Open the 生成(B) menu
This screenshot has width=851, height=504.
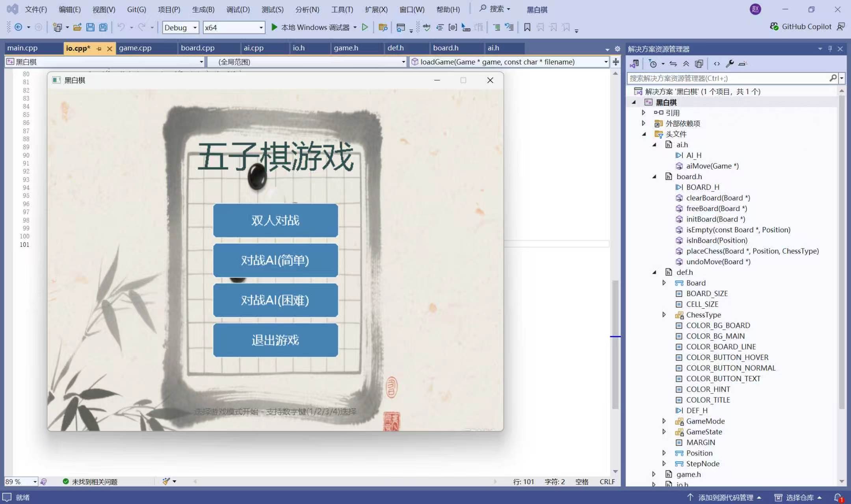point(203,9)
